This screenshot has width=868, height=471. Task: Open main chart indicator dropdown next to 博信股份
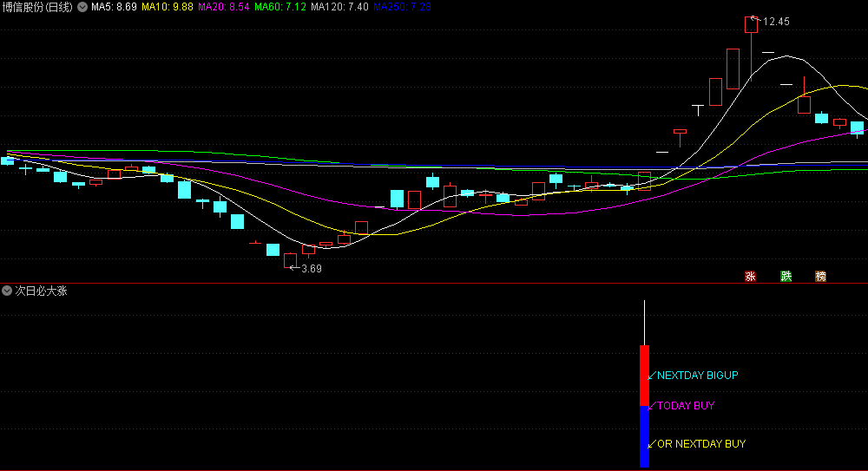82,7
